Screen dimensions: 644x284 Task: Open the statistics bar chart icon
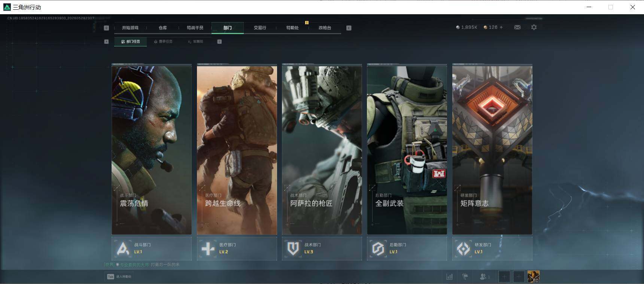(x=449, y=277)
